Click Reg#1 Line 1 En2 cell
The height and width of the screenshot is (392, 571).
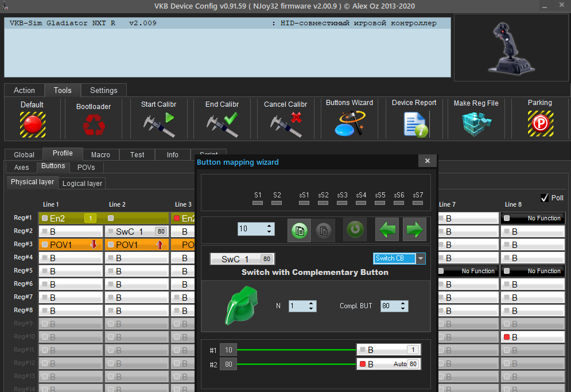coord(71,218)
